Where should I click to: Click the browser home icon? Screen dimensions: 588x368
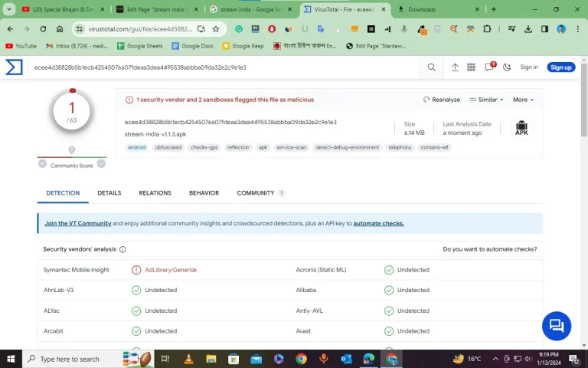60,29
